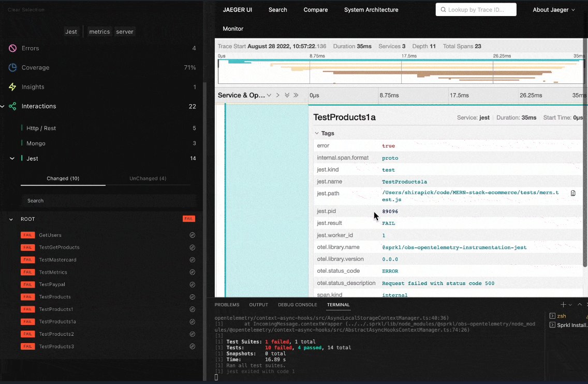Open trace icon for TestPaypal row
Viewport: 588px width, 384px height.
point(193,285)
